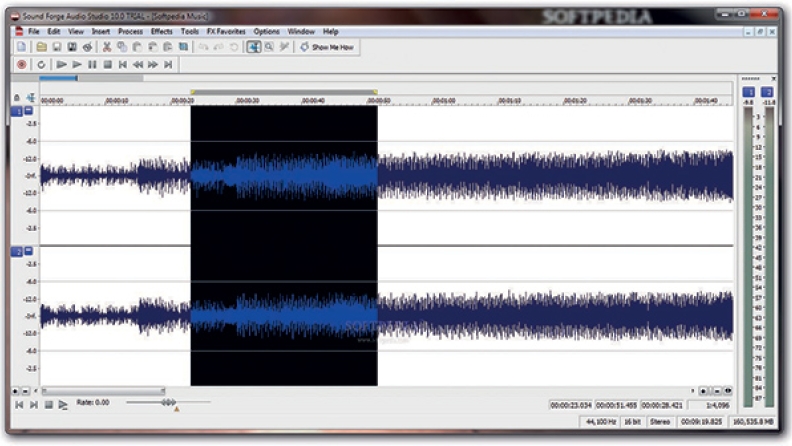The width and height of the screenshot is (792, 446).
Task: Toggle channel 1 meter button in meters panel
Action: (x=748, y=92)
